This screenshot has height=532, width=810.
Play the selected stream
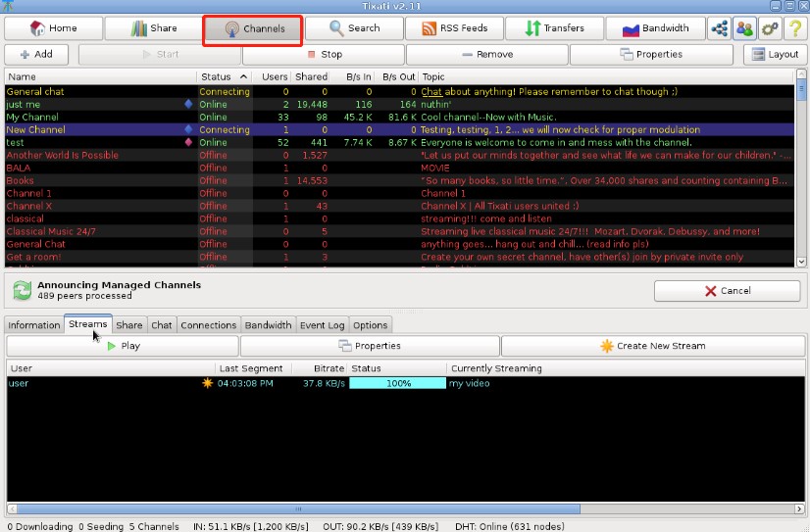coord(123,346)
